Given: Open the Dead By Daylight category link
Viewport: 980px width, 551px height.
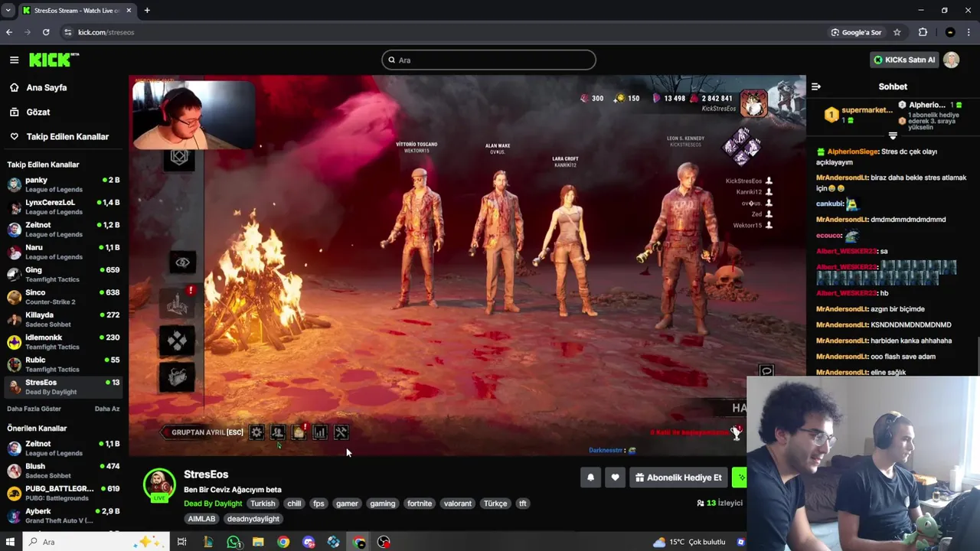Looking at the screenshot, I should (x=213, y=504).
